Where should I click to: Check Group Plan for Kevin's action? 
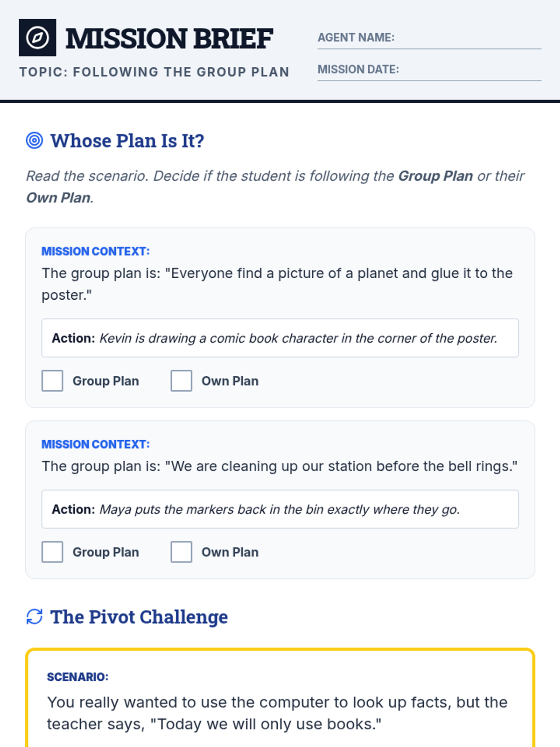[x=52, y=381]
